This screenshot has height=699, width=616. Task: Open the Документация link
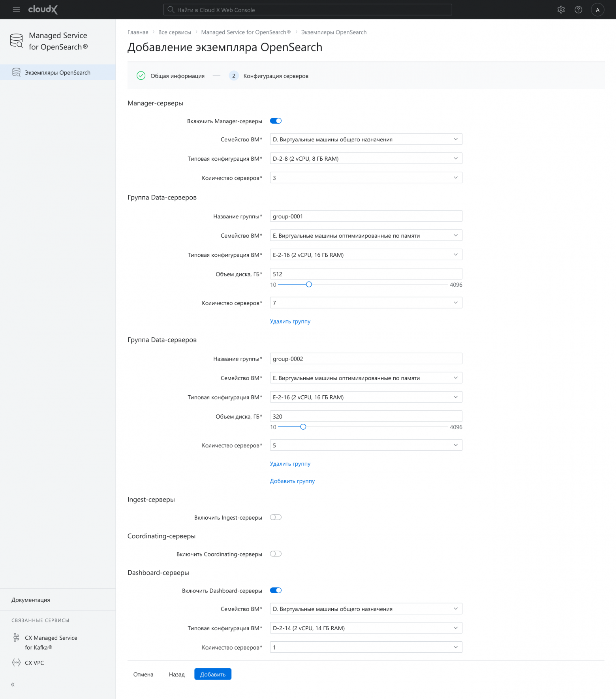[31, 600]
